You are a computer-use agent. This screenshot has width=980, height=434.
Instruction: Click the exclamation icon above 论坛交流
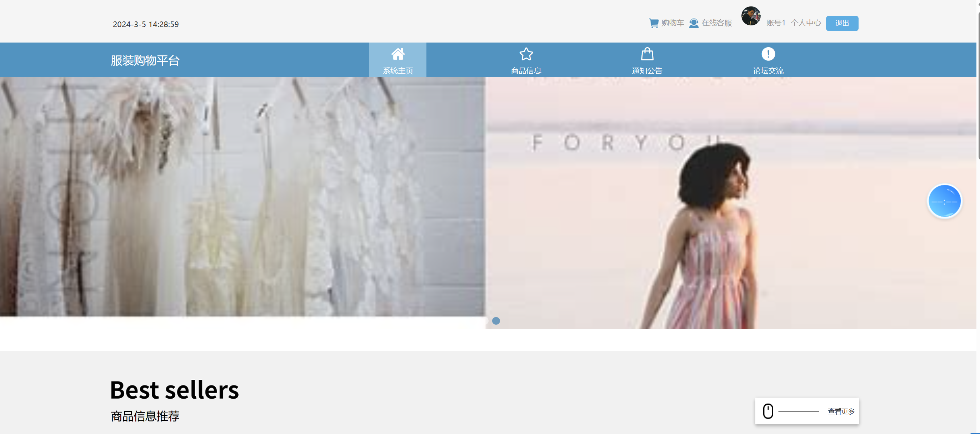(x=768, y=54)
